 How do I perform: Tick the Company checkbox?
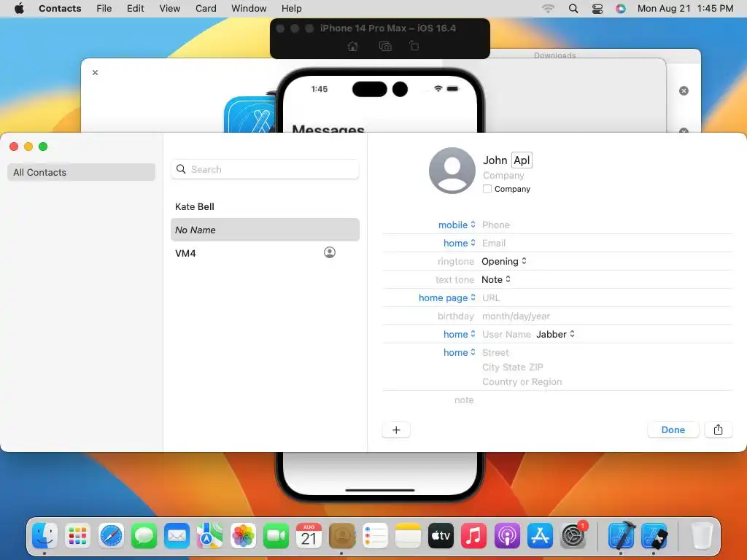point(487,189)
